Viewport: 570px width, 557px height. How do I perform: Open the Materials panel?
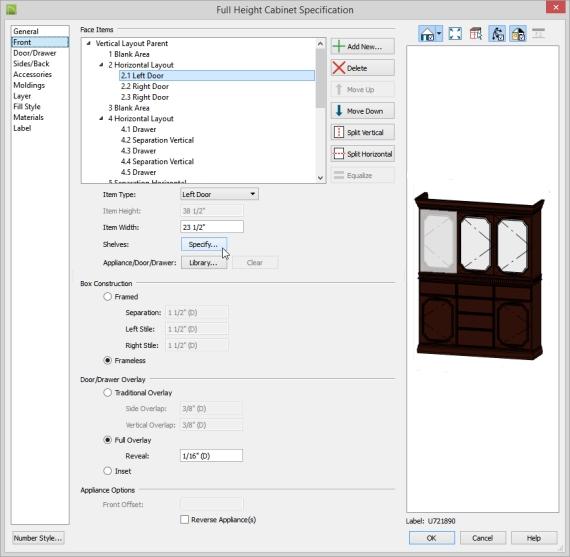coord(28,117)
